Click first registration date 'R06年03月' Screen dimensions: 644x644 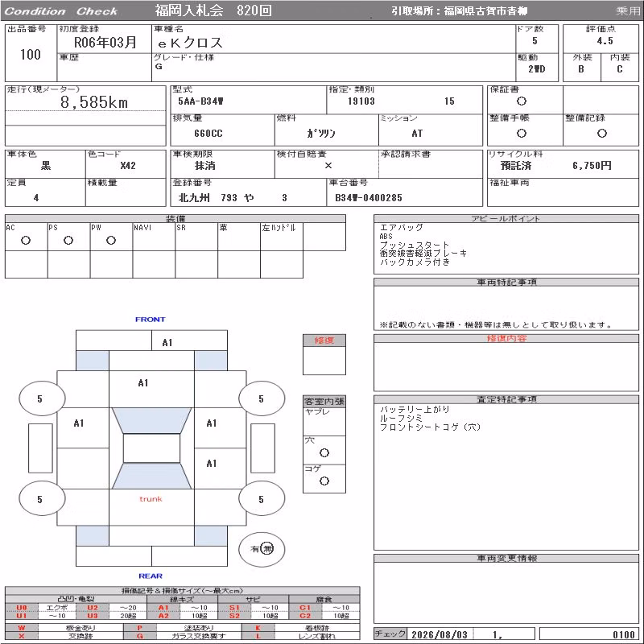coord(105,43)
